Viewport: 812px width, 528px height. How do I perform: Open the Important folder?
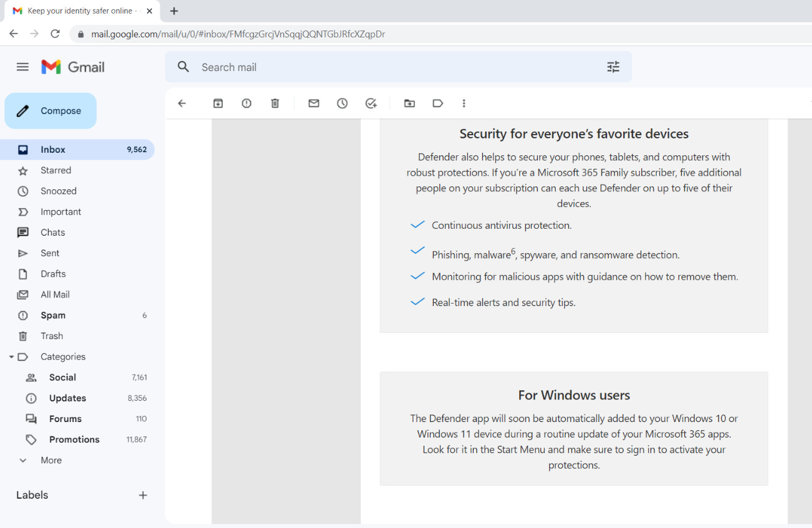pos(77,212)
